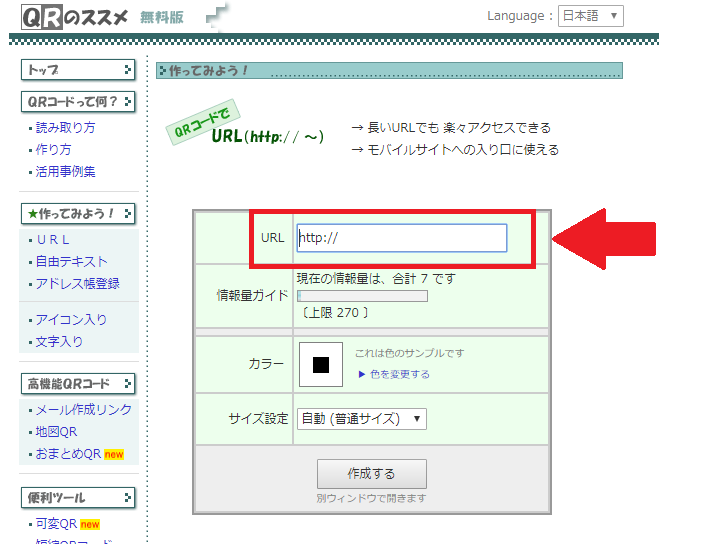Focus the URL input field
This screenshot has height=544, width=703.
(x=402, y=238)
